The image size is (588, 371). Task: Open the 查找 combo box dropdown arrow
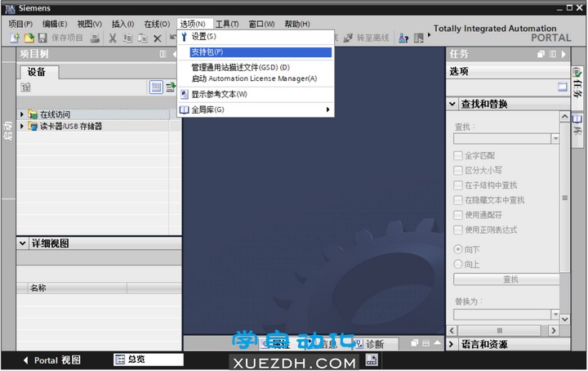click(555, 139)
